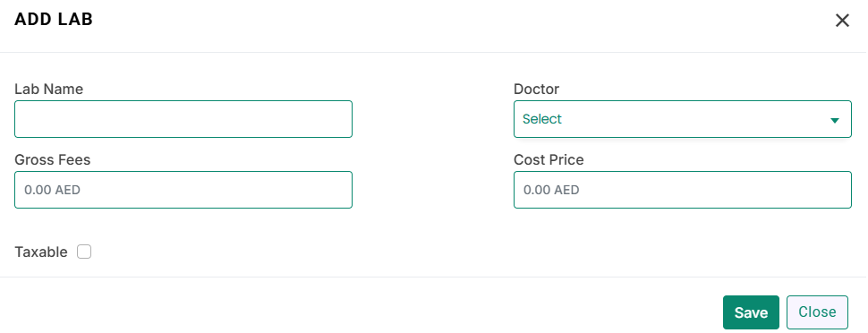Expand Doctor list using the green arrow
Image resolution: width=868 pixels, height=333 pixels.
tap(835, 120)
